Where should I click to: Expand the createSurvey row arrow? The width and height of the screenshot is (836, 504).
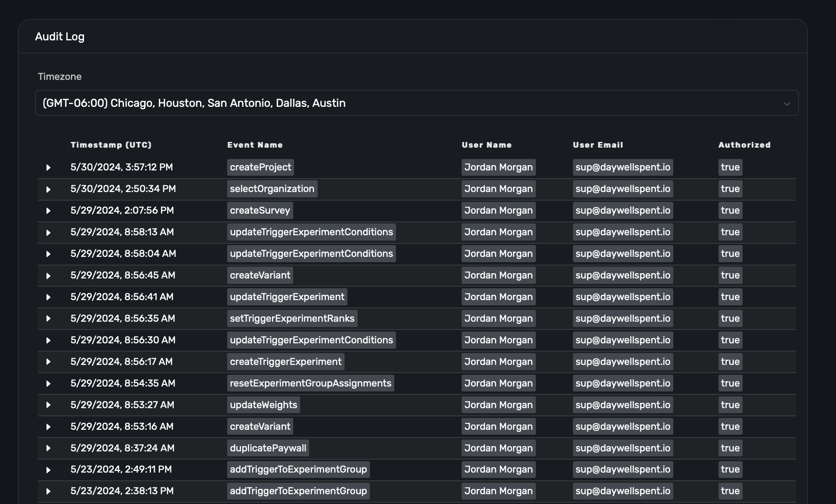click(48, 211)
